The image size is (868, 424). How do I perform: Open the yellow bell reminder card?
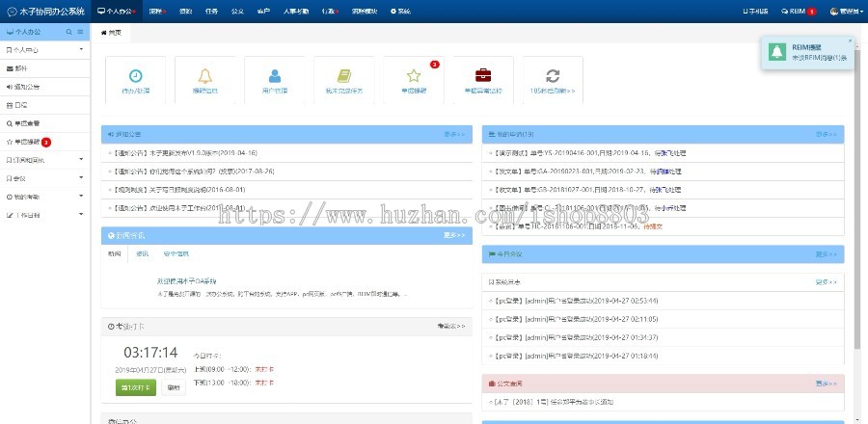[x=204, y=80]
